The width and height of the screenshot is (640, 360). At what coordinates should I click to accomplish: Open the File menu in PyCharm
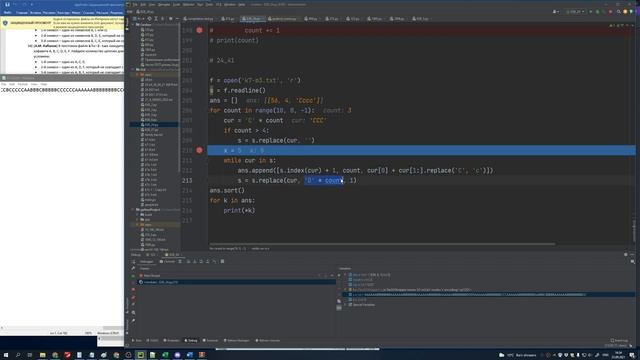pyautogui.click(x=135, y=4)
